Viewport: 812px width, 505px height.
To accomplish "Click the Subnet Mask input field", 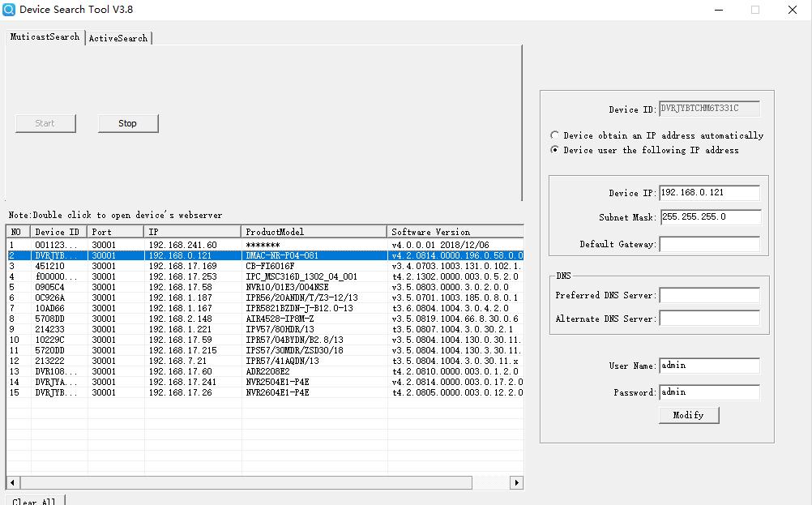I will tap(710, 217).
